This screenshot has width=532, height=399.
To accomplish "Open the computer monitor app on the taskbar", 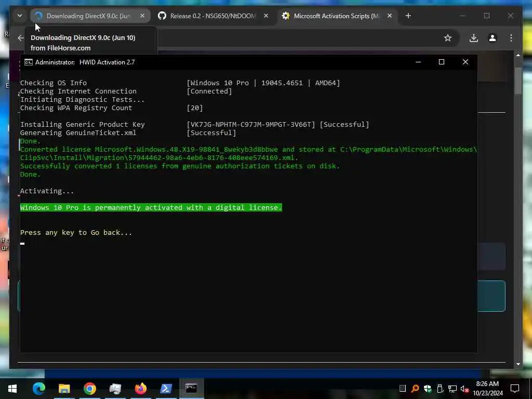I will [115, 389].
